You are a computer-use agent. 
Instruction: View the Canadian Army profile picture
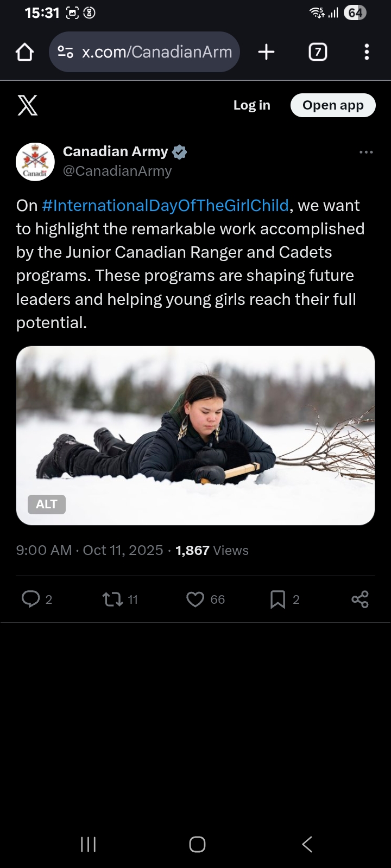coord(35,162)
